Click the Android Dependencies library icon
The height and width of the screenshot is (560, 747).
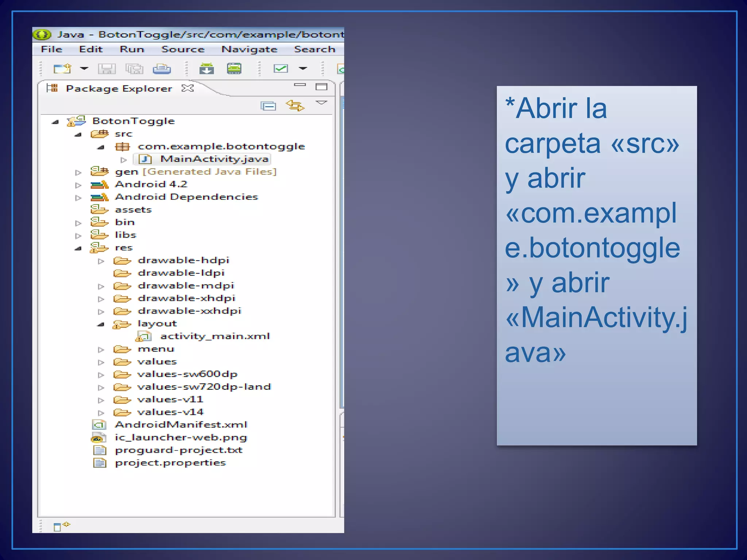(100, 197)
